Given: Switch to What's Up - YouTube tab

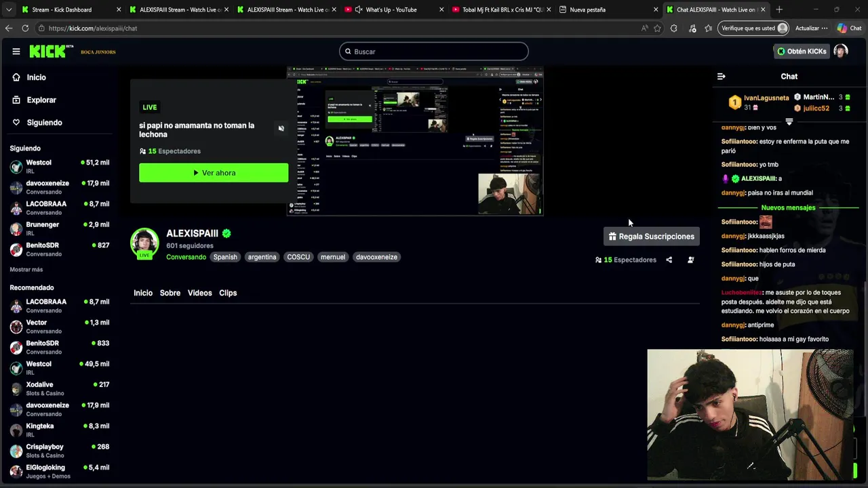Looking at the screenshot, I should coord(393,9).
